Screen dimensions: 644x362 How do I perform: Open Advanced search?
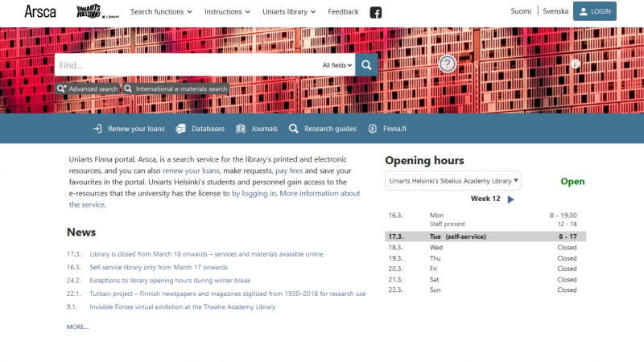point(88,88)
